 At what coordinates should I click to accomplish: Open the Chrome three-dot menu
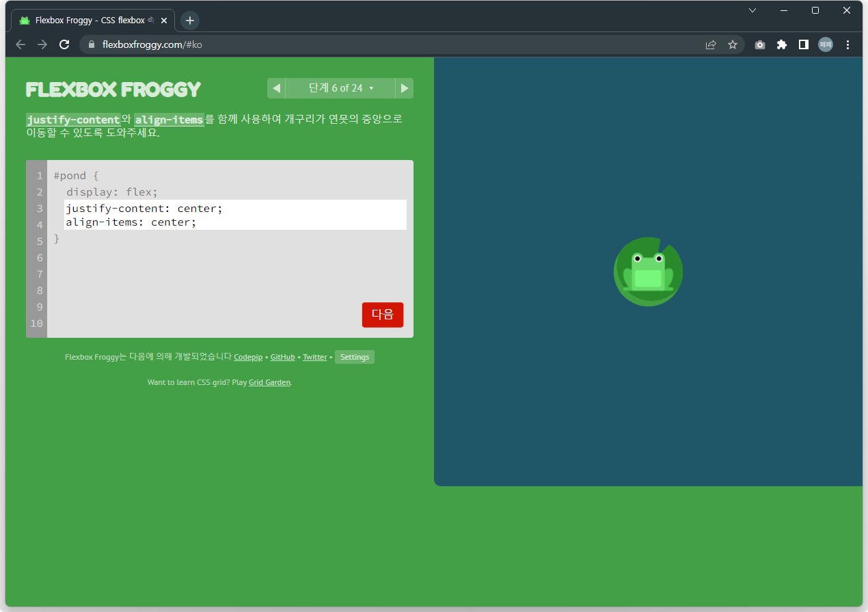848,44
